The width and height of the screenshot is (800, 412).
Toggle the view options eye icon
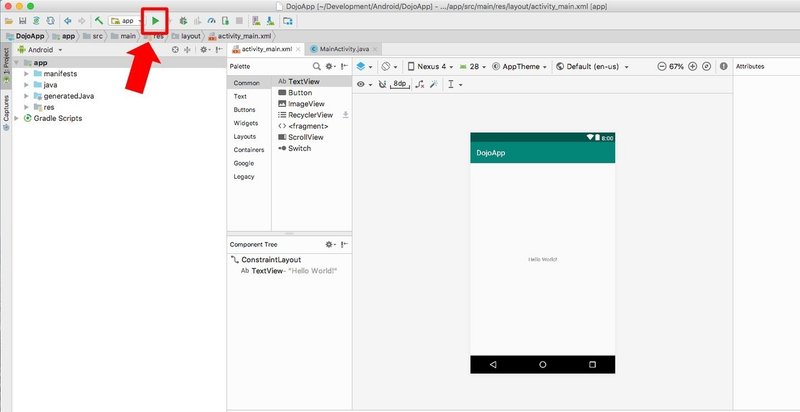point(364,85)
